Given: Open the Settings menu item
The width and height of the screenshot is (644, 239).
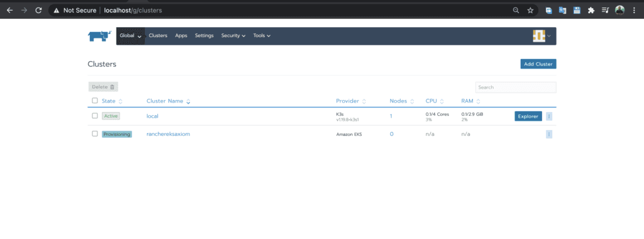Looking at the screenshot, I should click(204, 36).
